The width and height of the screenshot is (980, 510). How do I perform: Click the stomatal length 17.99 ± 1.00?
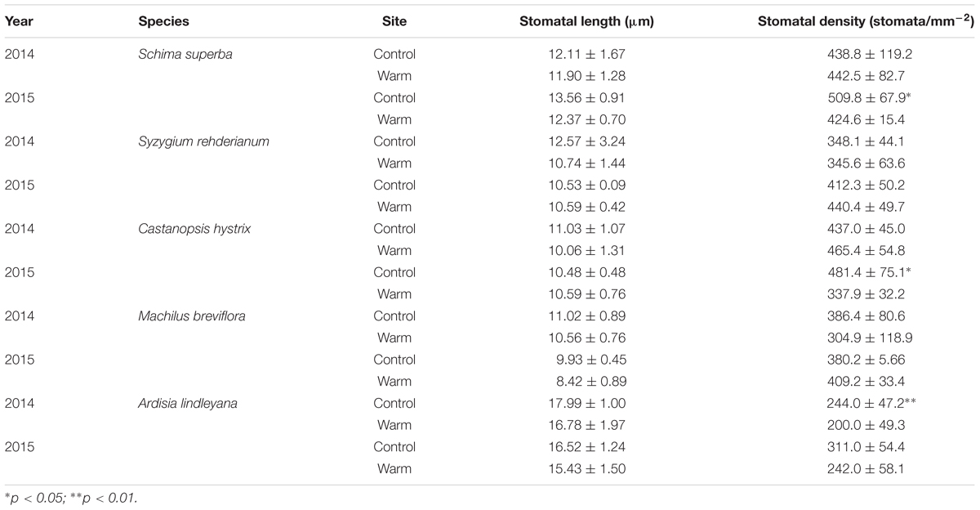586,403
